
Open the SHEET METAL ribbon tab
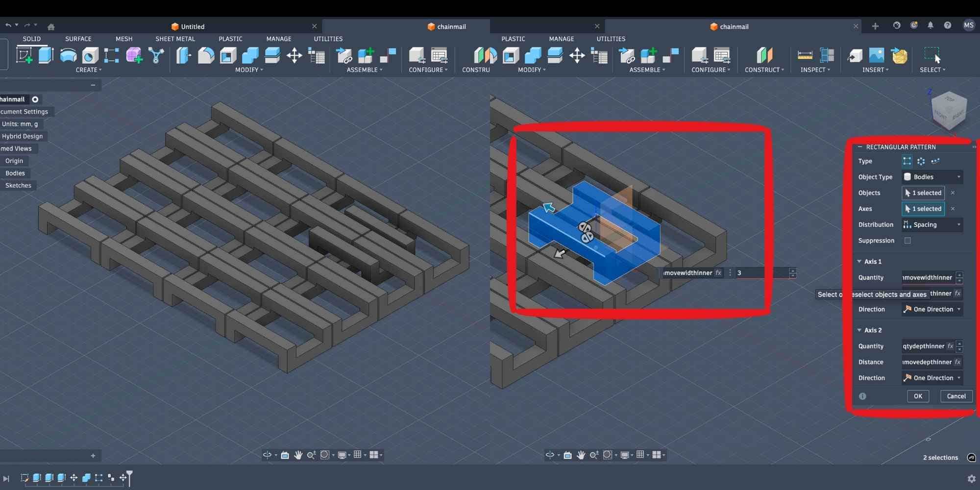(x=175, y=39)
